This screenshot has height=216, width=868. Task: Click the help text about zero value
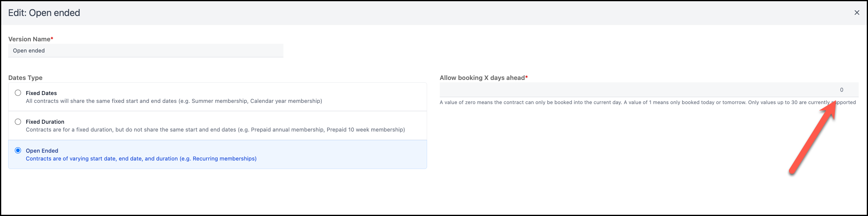[x=647, y=103]
